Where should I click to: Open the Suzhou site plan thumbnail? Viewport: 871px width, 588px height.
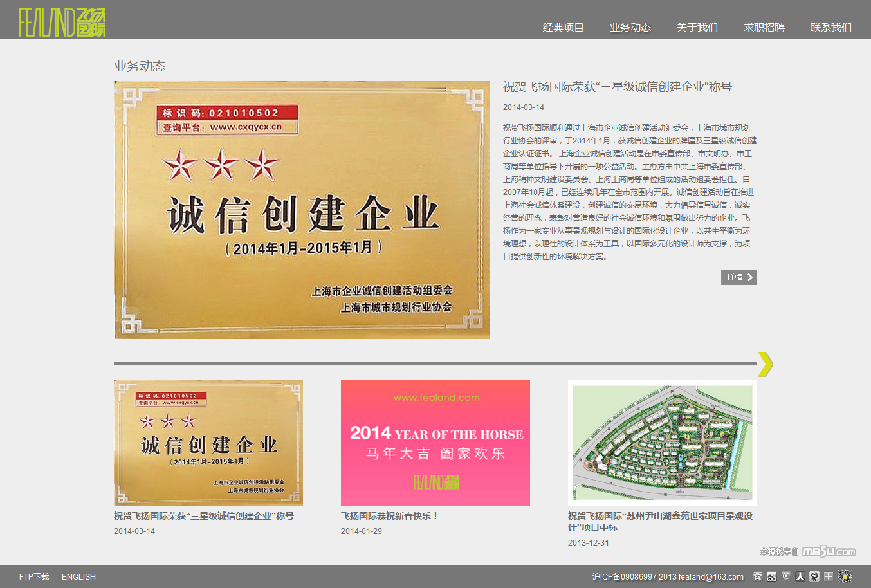(663, 443)
